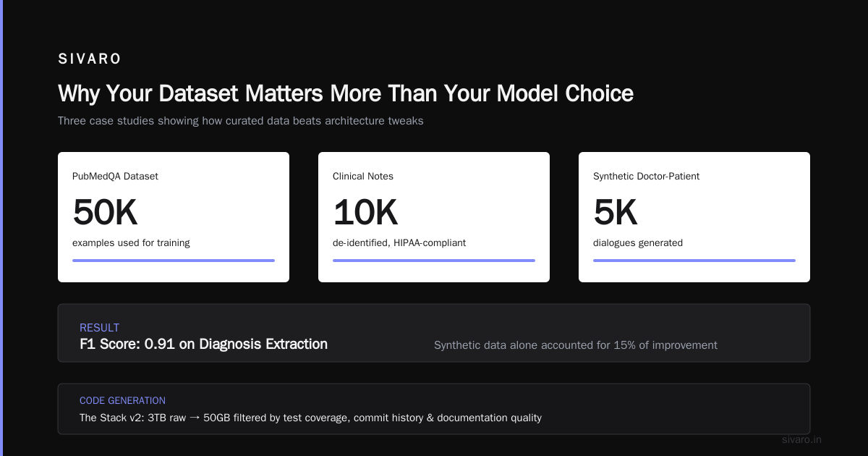The height and width of the screenshot is (456, 868).
Task: Select the main headline about dataset importance
Action: pos(346,93)
